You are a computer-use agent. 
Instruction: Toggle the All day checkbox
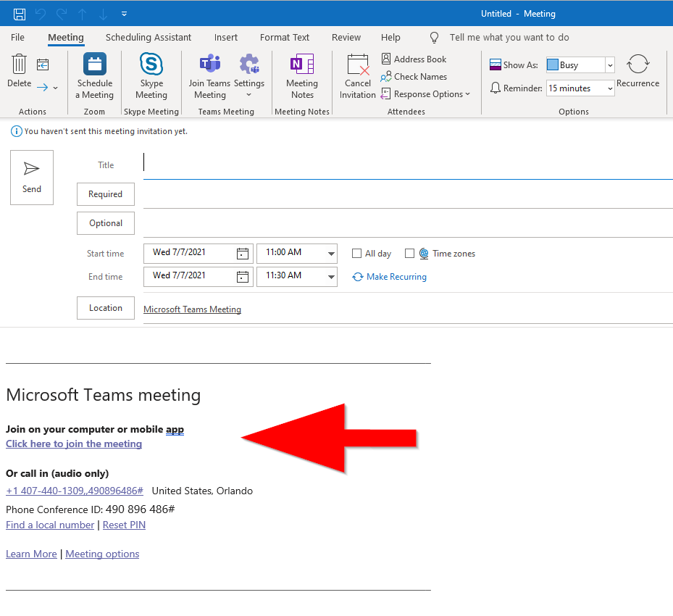coord(356,253)
